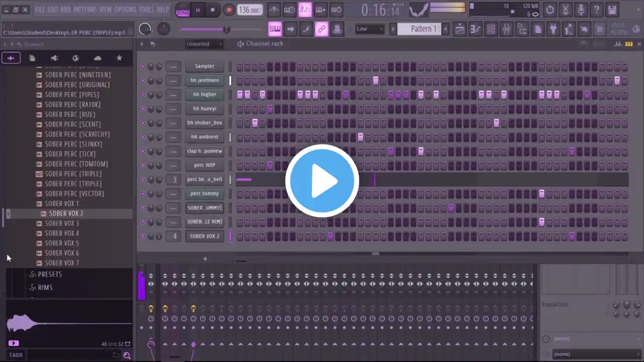This screenshot has width=644, height=362.
Task: Select the browser cloud library icon
Action: point(98,58)
